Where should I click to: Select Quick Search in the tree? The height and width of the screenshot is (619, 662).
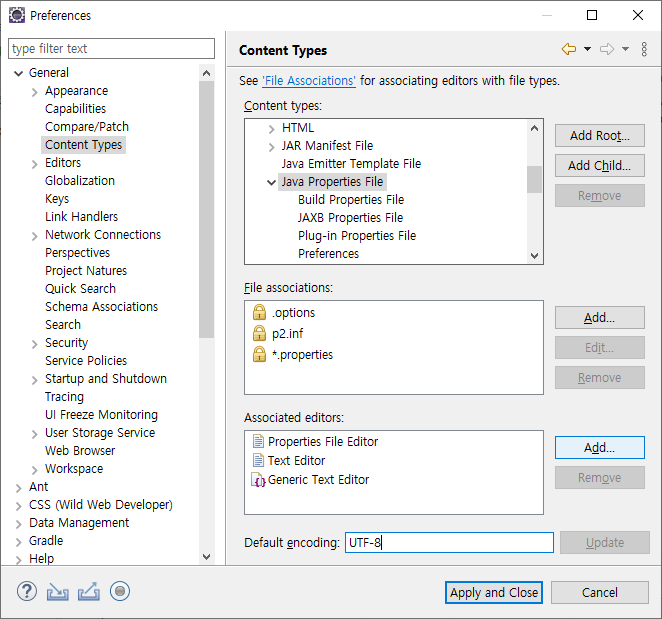pos(80,288)
